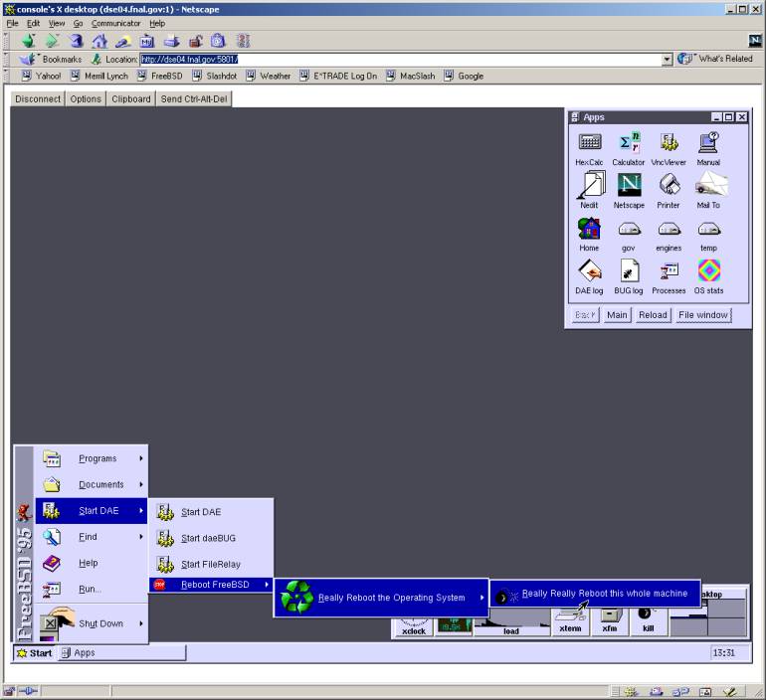
Task: Click Netscape Home toolbar icon
Action: pos(99,41)
